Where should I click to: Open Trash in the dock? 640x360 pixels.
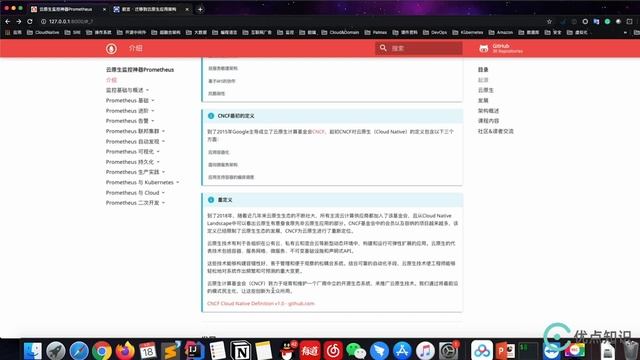[630, 351]
